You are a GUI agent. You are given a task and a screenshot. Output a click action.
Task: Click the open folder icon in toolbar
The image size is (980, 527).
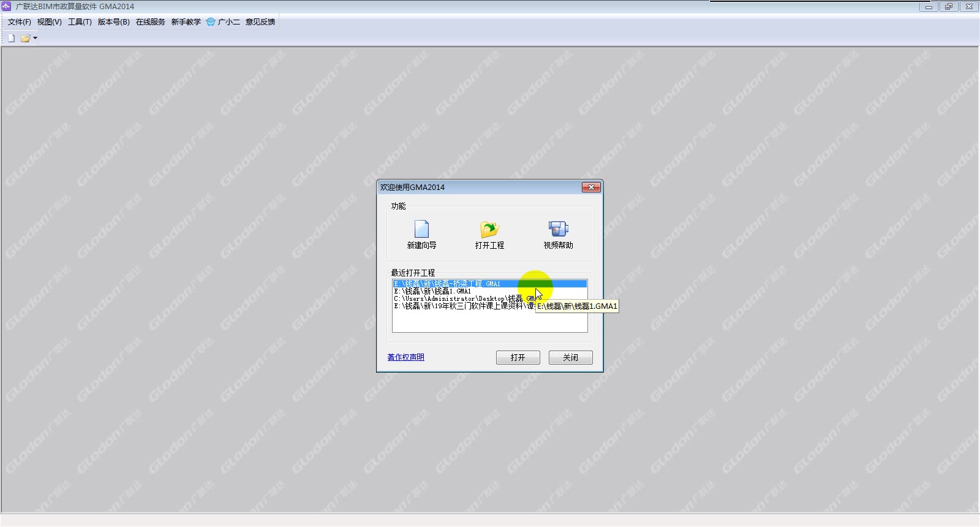pyautogui.click(x=25, y=38)
